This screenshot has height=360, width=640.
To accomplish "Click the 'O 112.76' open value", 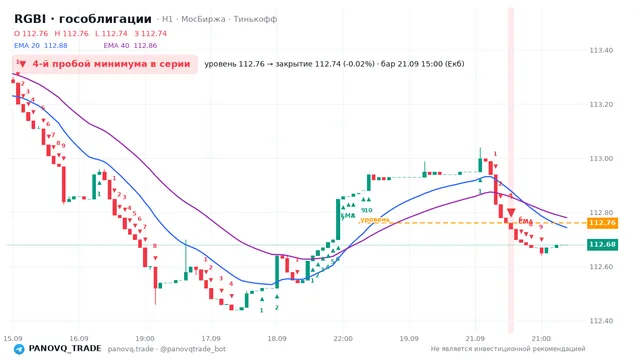I will 31,33.
